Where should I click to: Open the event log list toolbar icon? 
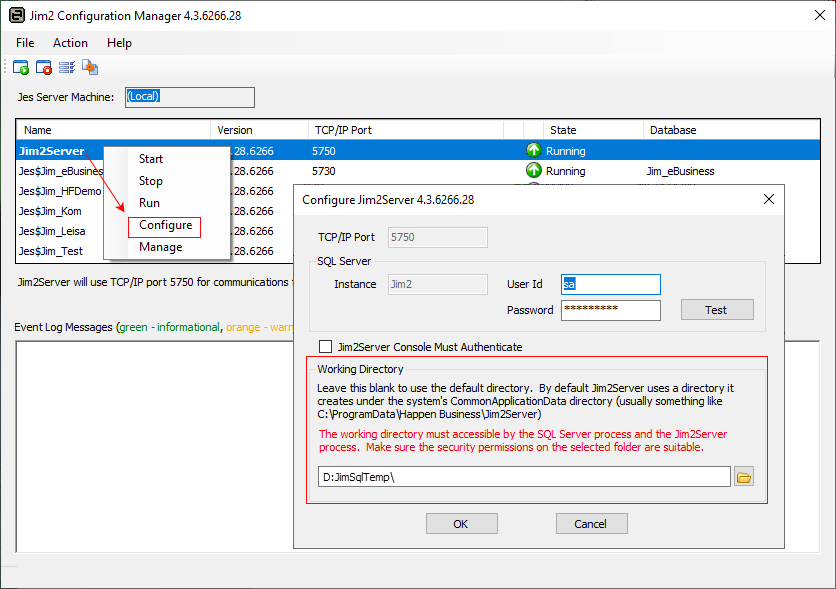(66, 67)
